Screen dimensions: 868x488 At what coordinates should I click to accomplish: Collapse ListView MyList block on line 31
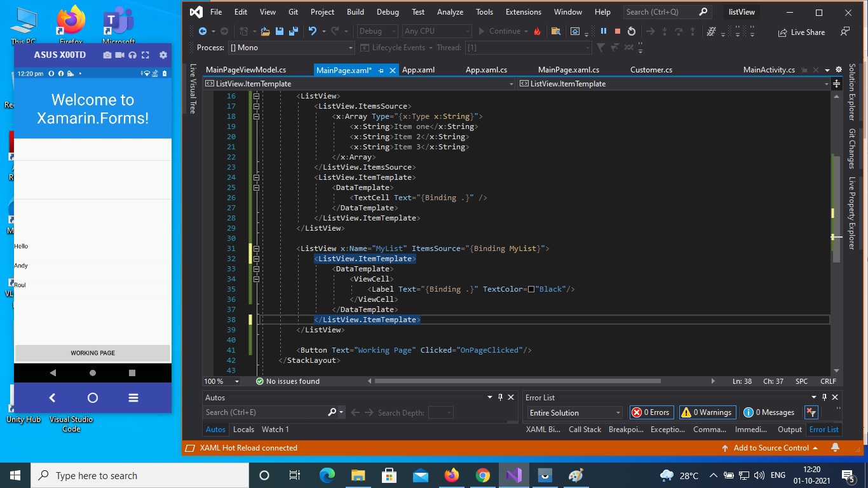[x=257, y=248]
